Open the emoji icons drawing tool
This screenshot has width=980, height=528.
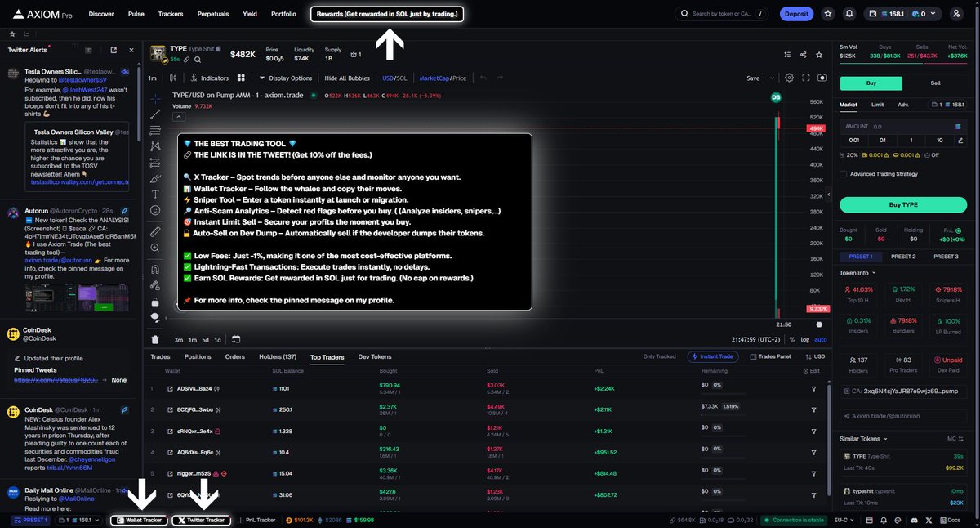coord(155,210)
